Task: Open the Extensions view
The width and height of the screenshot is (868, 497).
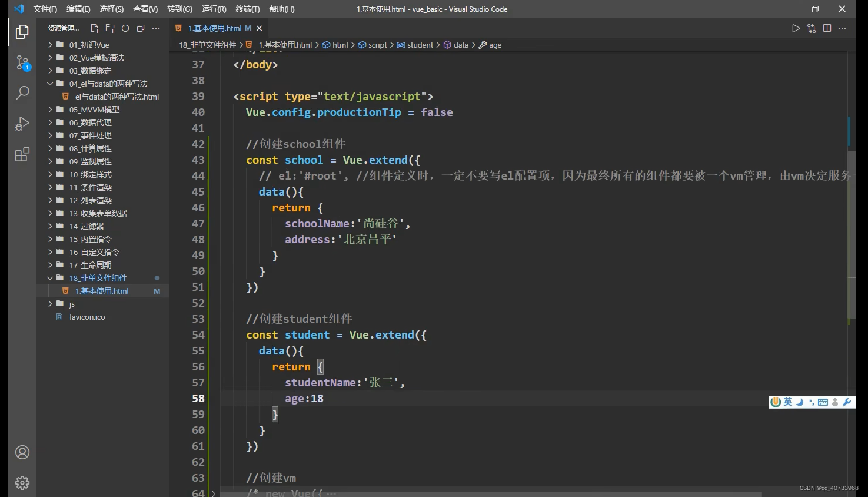Action: (x=22, y=154)
